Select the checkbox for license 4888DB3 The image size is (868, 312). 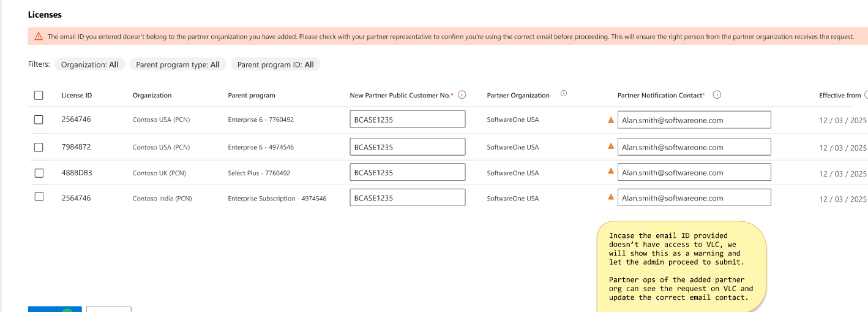39,173
